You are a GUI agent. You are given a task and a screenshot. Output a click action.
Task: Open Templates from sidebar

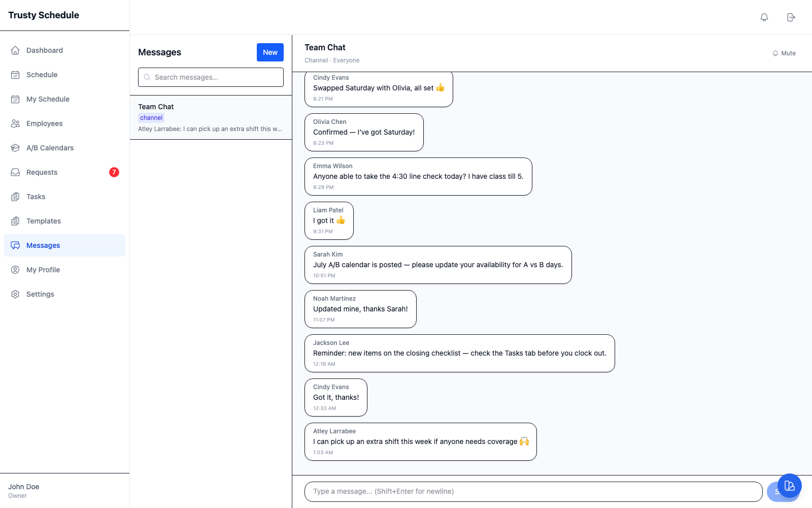click(64, 221)
